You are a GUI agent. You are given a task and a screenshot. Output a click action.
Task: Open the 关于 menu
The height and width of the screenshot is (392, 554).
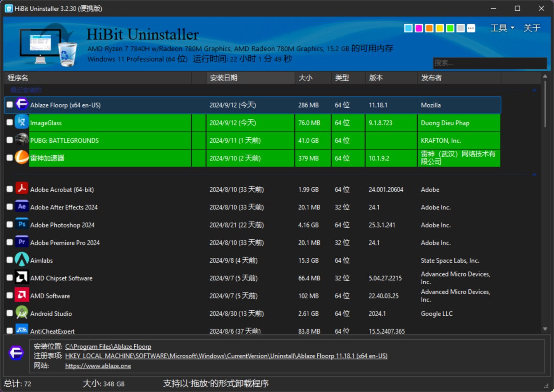[532, 28]
